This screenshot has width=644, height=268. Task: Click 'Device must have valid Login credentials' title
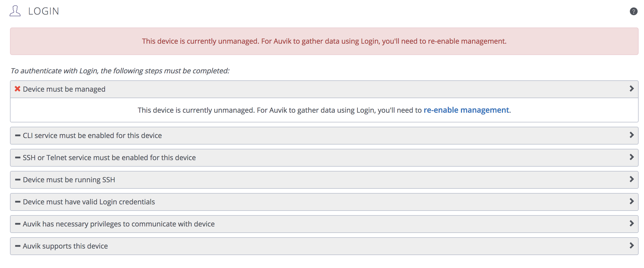[x=89, y=202]
